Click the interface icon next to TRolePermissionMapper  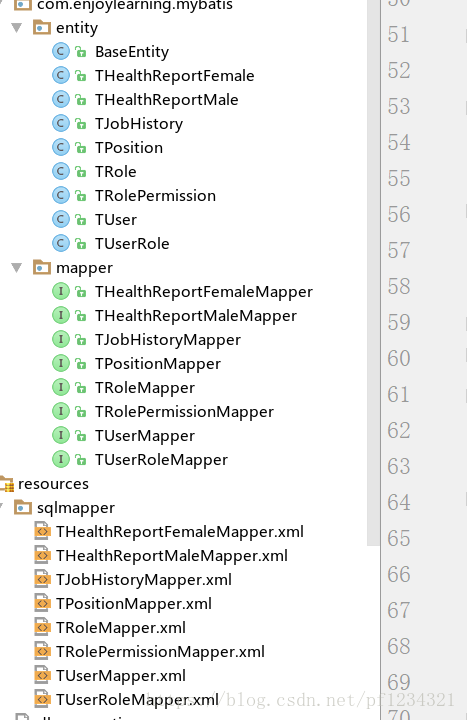coord(61,411)
